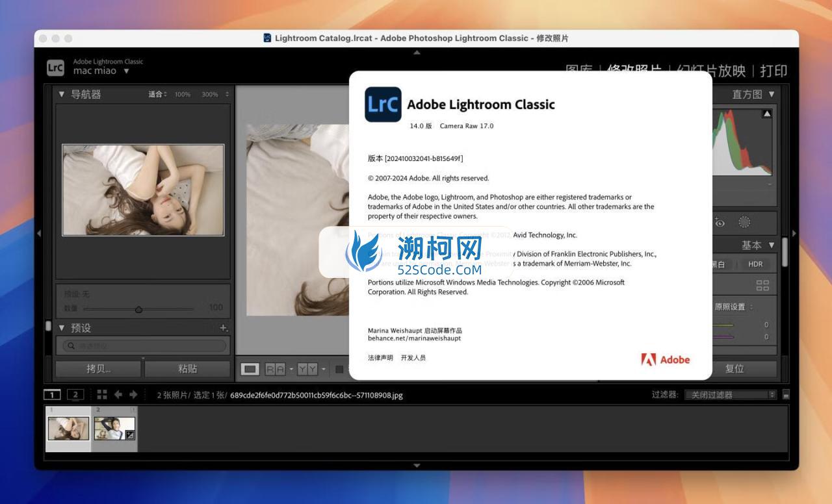Open the 原照设置 white balance dropdown
Image resolution: width=832 pixels, height=504 pixels.
click(734, 307)
